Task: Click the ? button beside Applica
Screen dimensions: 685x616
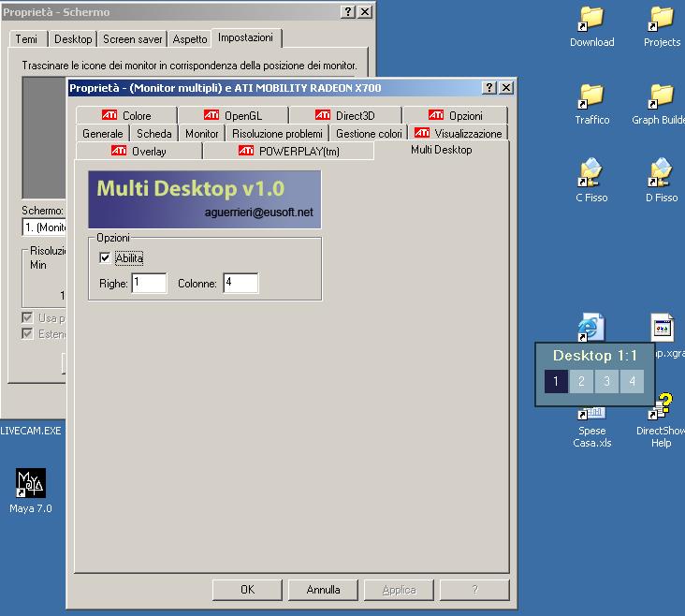Action: point(474,590)
